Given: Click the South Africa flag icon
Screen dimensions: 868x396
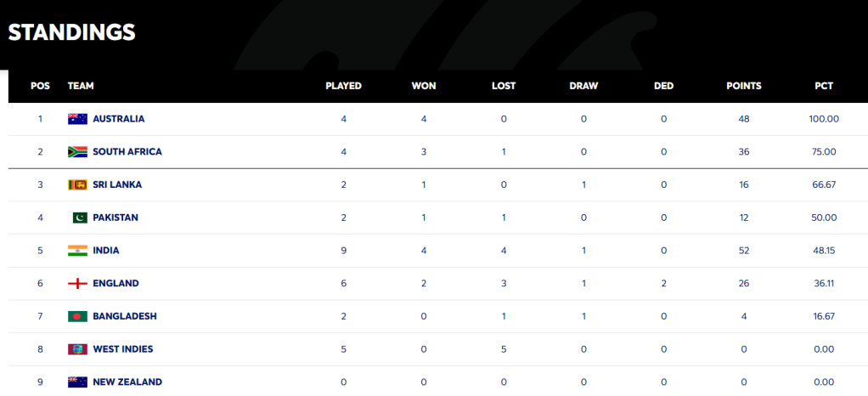Looking at the screenshot, I should pos(77,152).
